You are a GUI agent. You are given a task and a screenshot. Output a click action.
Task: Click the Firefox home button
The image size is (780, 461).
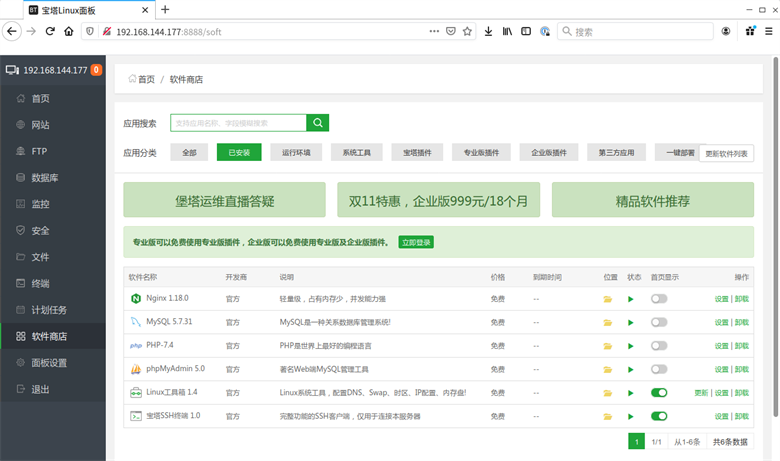69,31
